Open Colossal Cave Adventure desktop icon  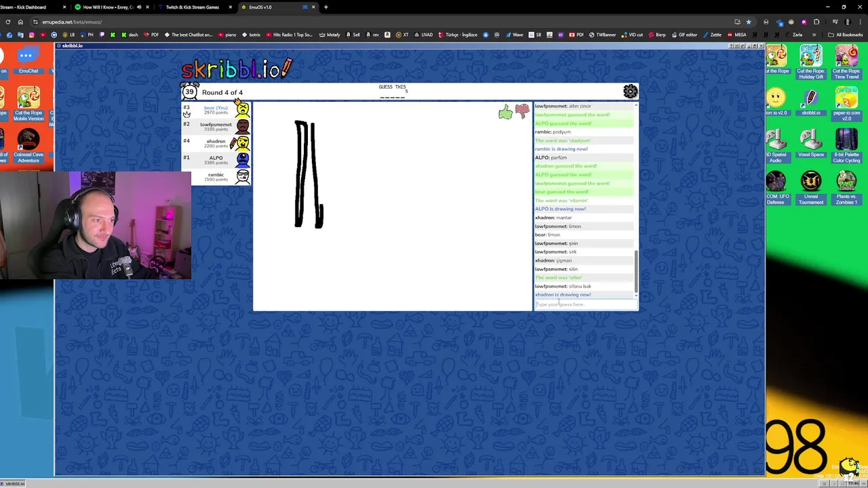(x=28, y=146)
